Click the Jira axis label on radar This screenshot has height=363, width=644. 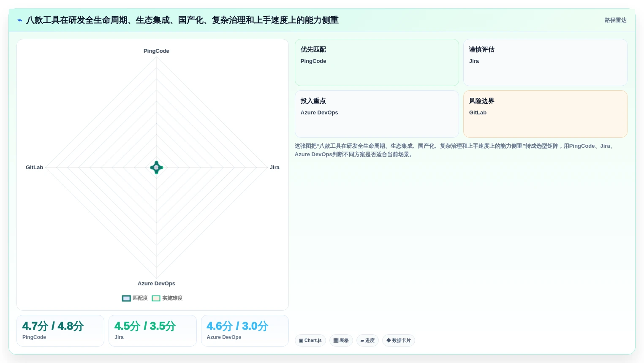tap(274, 168)
